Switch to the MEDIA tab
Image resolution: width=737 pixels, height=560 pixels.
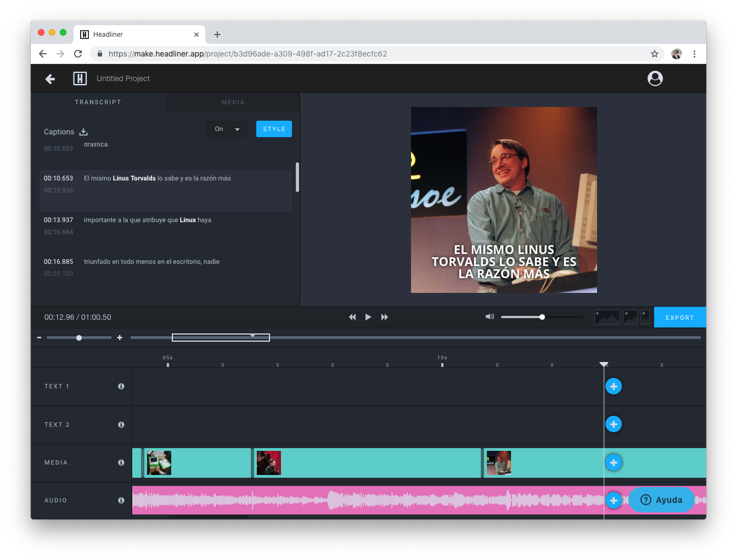pyautogui.click(x=233, y=102)
